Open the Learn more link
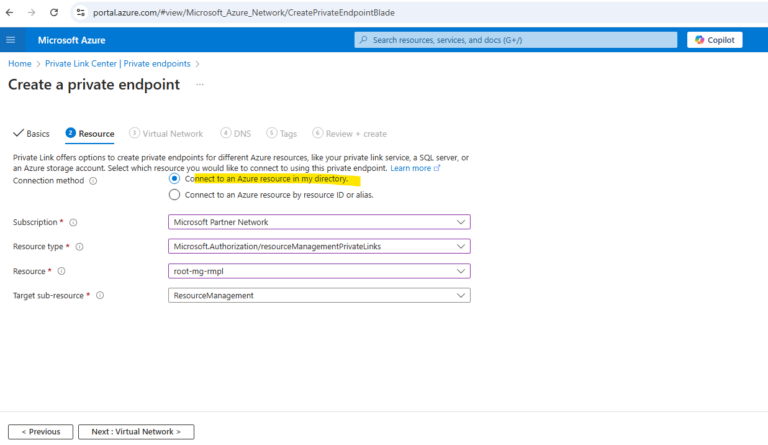The image size is (768, 445). tap(414, 168)
